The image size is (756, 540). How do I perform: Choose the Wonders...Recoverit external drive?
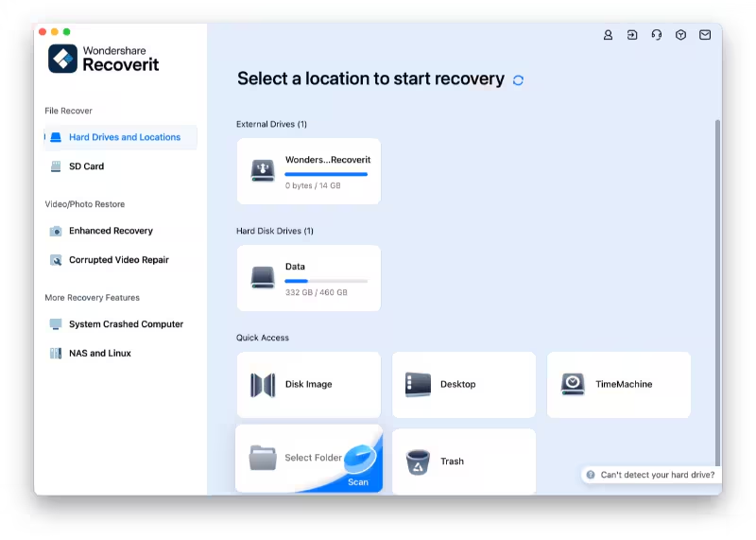[308, 171]
